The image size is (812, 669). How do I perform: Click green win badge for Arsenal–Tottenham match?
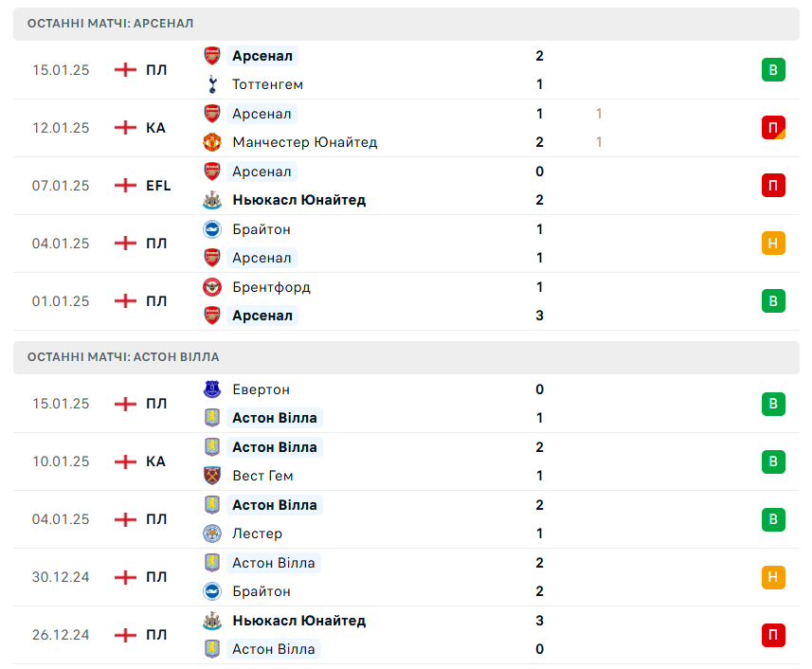click(x=773, y=69)
